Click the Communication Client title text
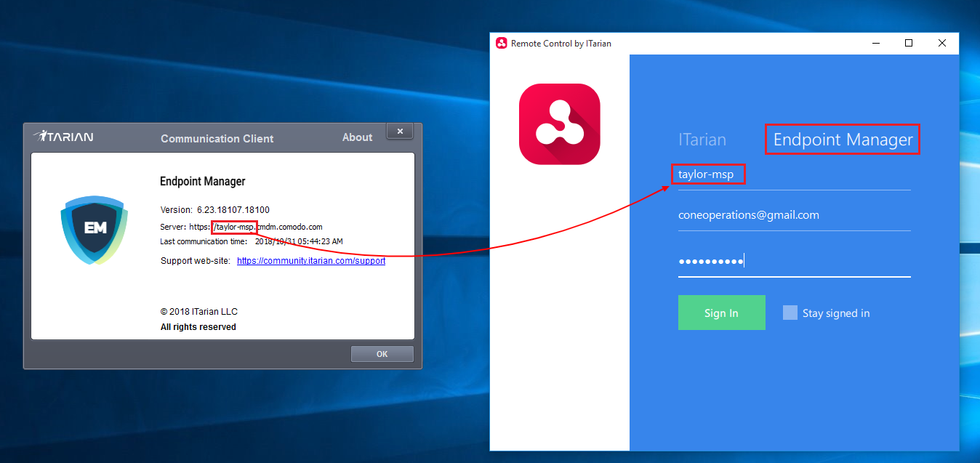Viewport: 980px width, 463px height. pos(217,138)
